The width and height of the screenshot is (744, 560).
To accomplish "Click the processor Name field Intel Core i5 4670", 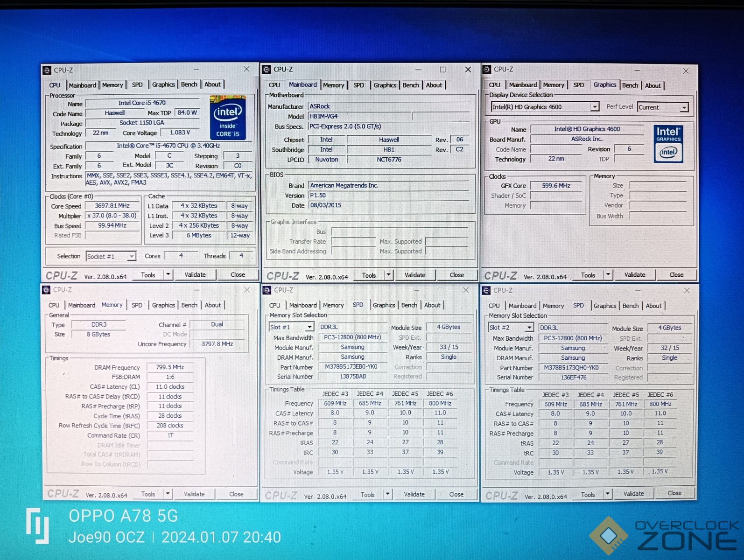I will click(142, 103).
